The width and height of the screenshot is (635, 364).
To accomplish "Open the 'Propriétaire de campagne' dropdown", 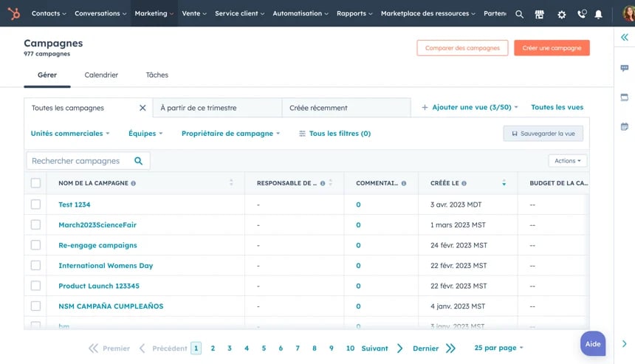I will point(231,134).
